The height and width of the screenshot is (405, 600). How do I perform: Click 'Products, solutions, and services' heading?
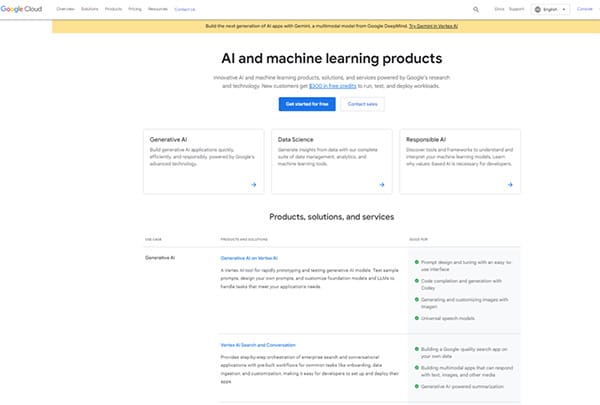(332, 217)
